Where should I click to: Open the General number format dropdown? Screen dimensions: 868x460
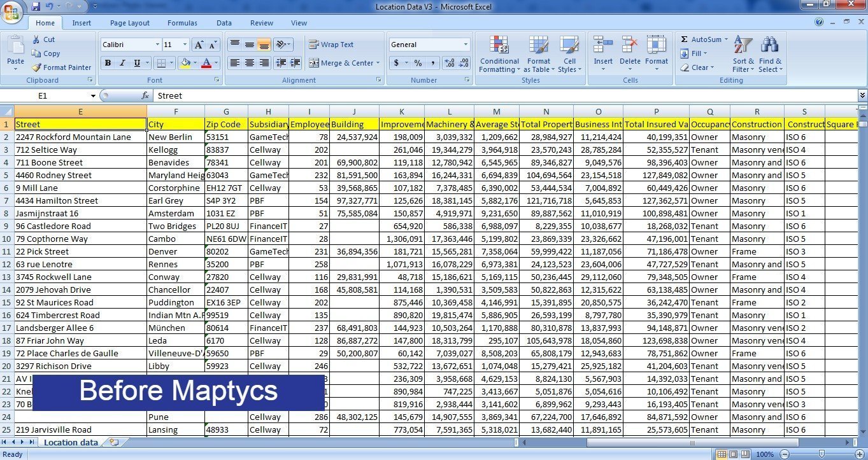click(466, 45)
